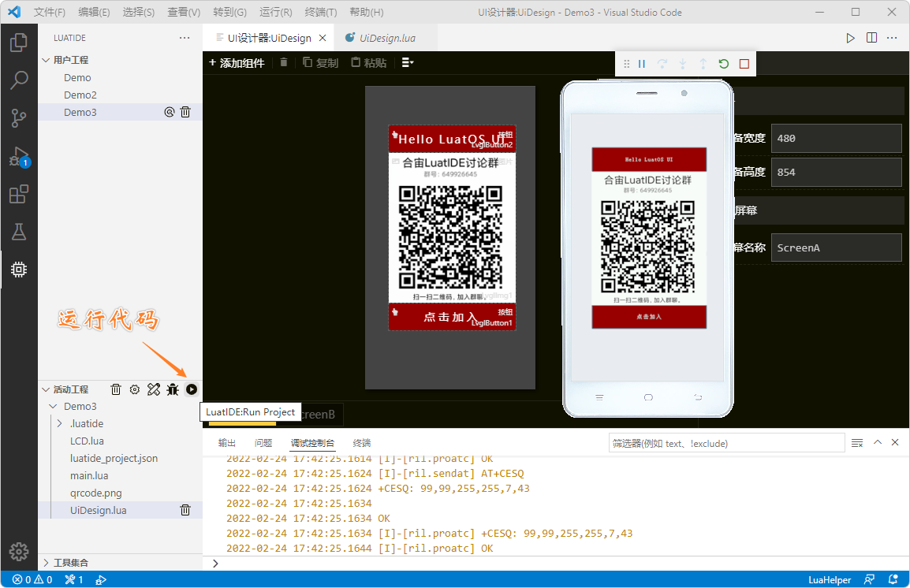Open the Explorer view in activity bar
The image size is (910, 588).
[19, 43]
